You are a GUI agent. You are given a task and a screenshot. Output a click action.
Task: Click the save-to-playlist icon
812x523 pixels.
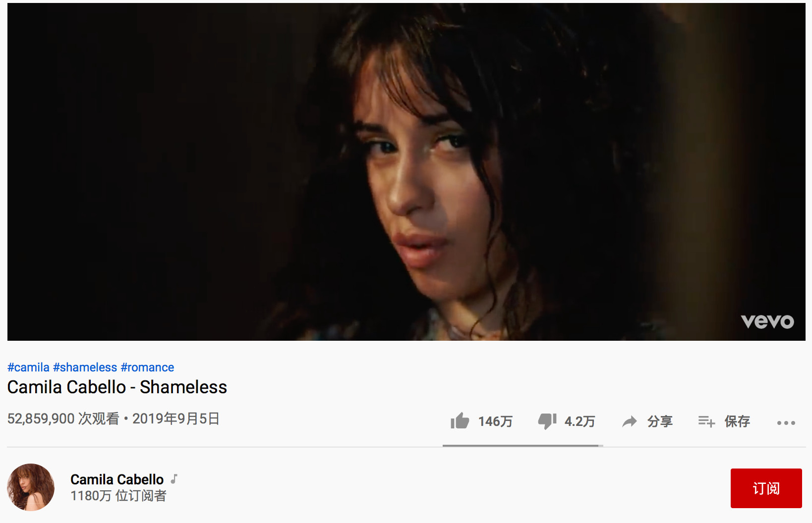[x=706, y=421]
